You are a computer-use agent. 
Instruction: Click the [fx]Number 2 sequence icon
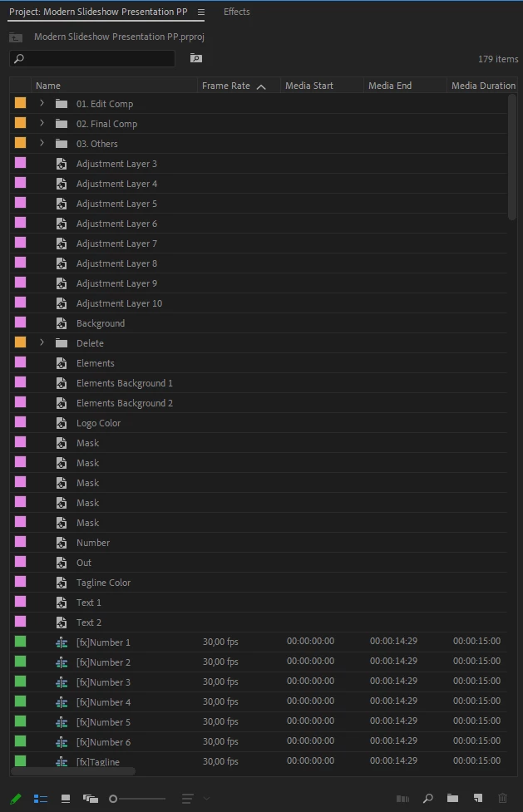[x=62, y=662]
